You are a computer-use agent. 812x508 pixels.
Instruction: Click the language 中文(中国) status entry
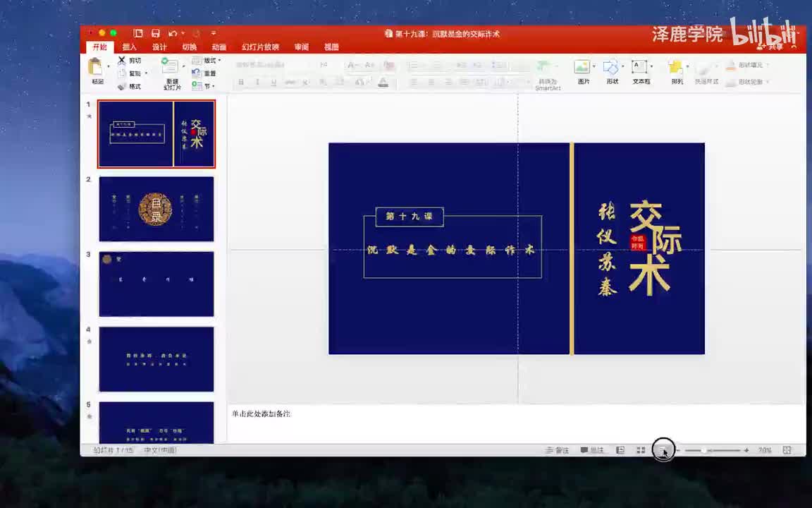160,450
